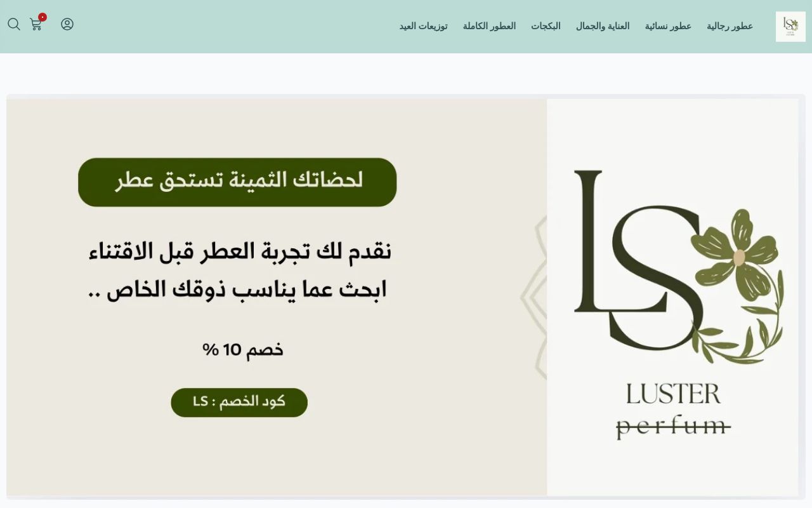The width and height of the screenshot is (812, 508).
Task: Click the ابحث عما يناسب ذوقك الخاص line
Action: click(x=237, y=290)
